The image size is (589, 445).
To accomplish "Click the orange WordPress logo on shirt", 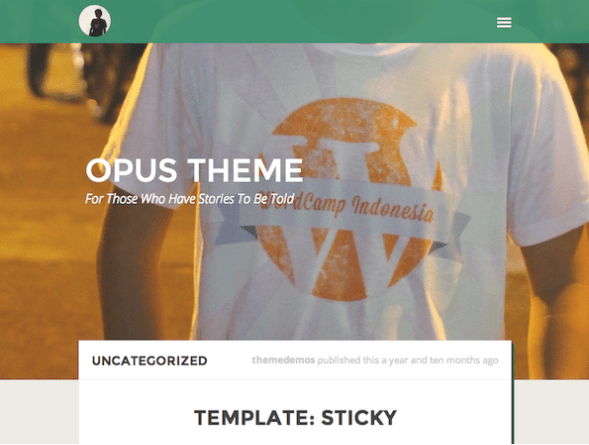I will [x=347, y=199].
